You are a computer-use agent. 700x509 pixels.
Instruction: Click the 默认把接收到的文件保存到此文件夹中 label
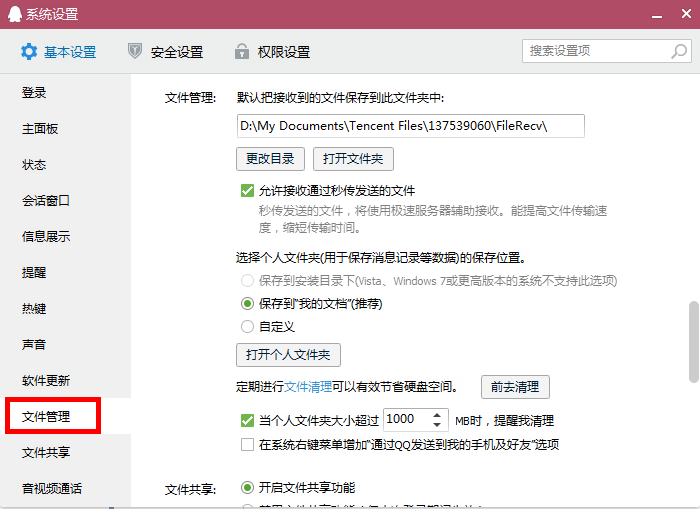click(340, 98)
